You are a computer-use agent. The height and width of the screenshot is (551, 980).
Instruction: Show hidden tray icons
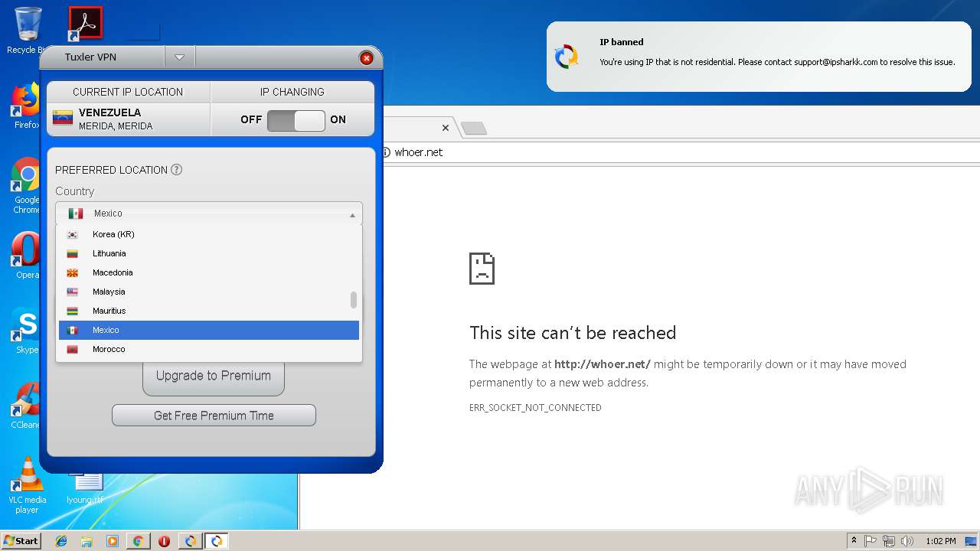(x=854, y=541)
